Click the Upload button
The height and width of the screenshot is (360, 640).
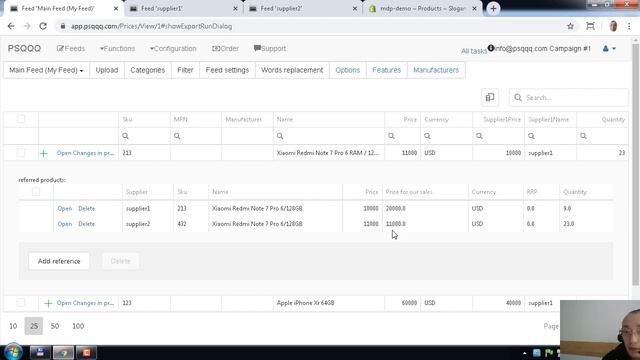[x=107, y=70]
